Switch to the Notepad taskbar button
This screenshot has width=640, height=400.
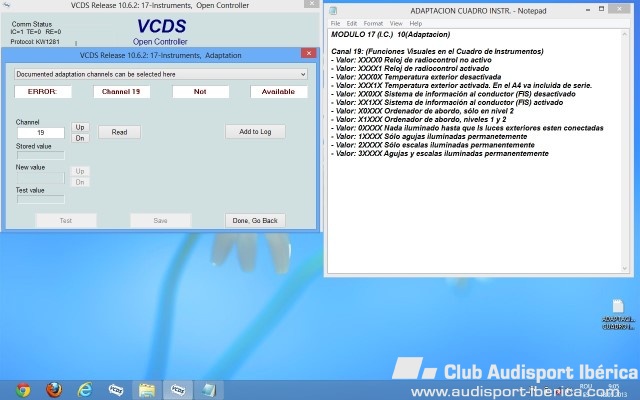pos(209,390)
